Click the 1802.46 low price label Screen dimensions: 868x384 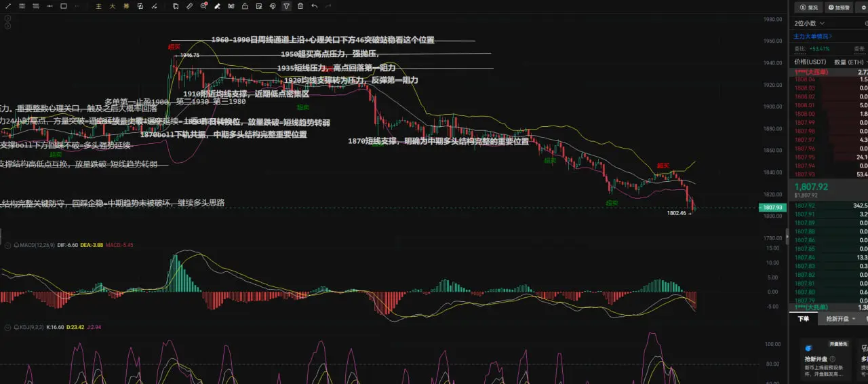[677, 213]
